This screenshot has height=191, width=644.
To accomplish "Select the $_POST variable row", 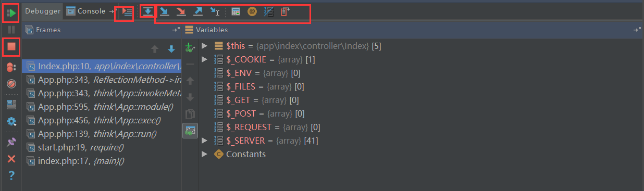I will (421, 113).
